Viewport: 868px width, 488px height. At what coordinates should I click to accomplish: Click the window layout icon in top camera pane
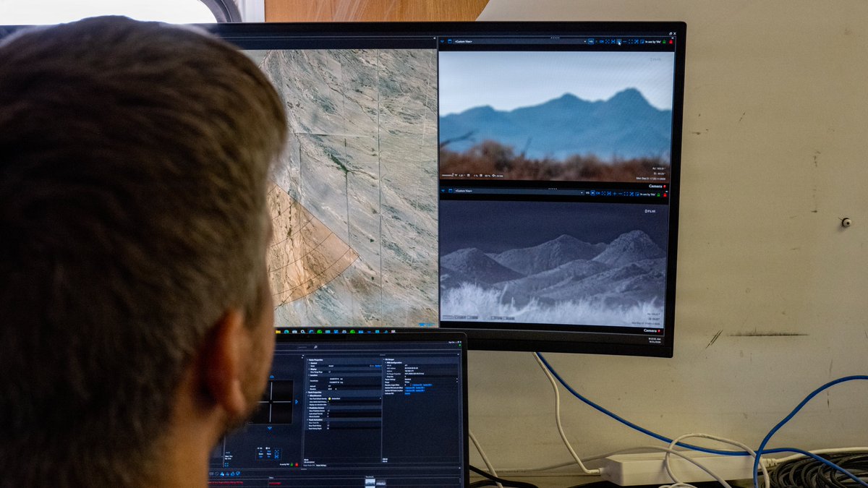point(449,41)
